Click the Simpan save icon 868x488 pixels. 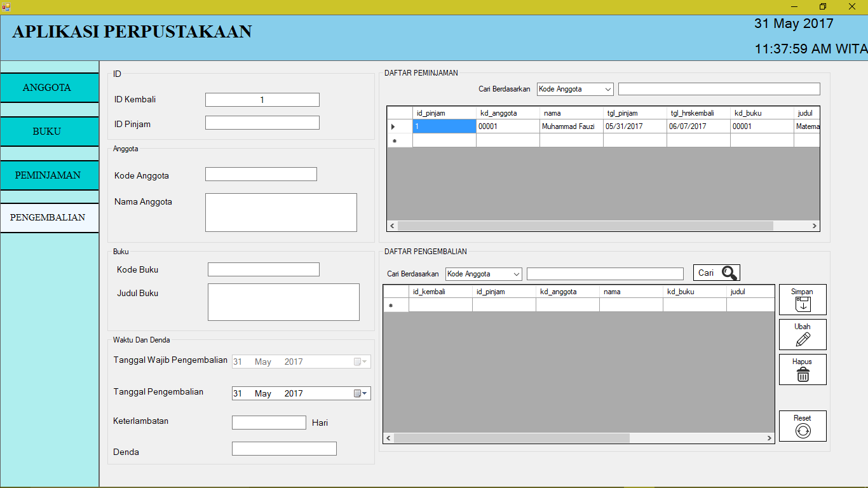(x=802, y=304)
